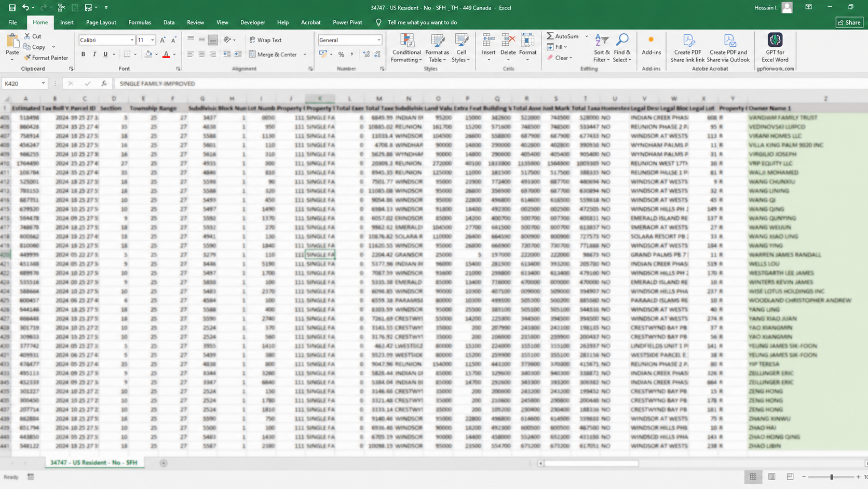The image size is (868, 489).
Task: Decrease the font size
Action: [173, 40]
